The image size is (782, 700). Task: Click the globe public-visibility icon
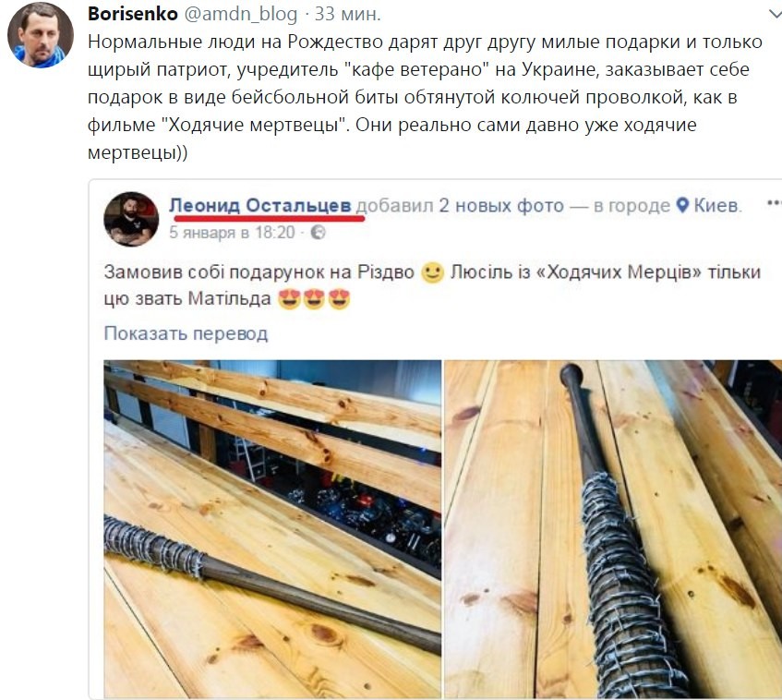pos(319,233)
